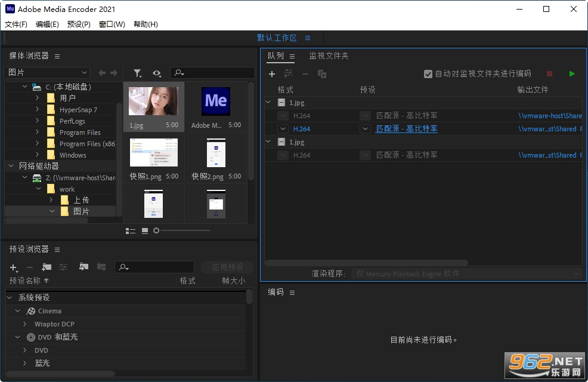
Task: Click the export presets icon
Action: [101, 266]
